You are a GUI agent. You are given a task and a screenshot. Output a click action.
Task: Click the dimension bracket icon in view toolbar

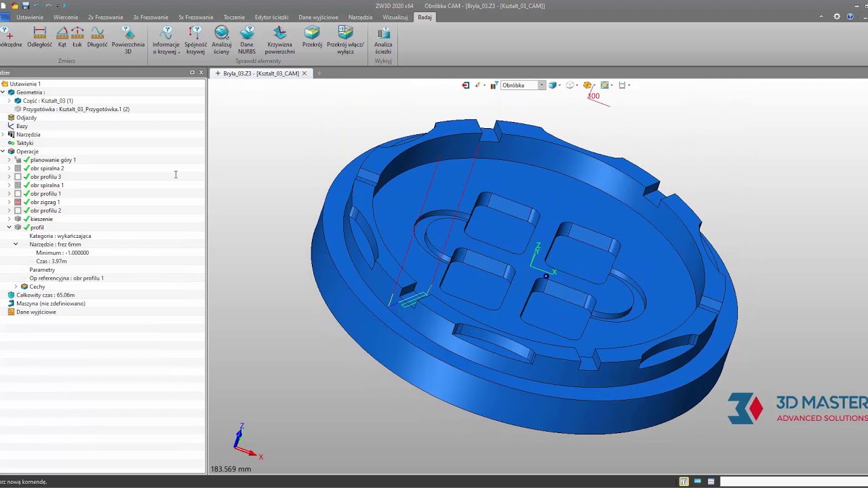point(622,85)
